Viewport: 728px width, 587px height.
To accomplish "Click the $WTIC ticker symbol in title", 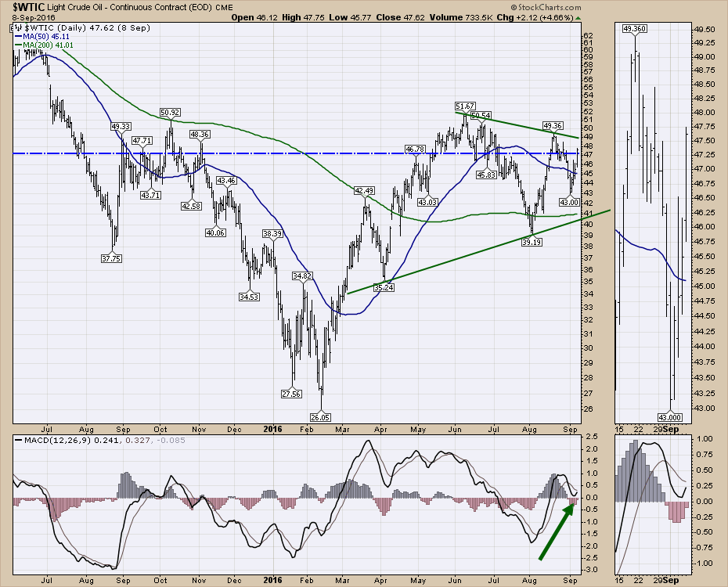I will click(29, 7).
